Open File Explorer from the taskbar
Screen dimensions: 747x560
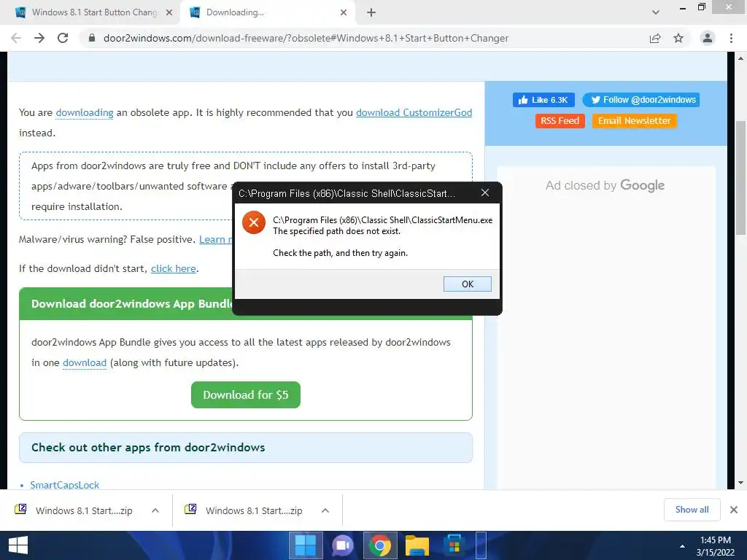(417, 545)
